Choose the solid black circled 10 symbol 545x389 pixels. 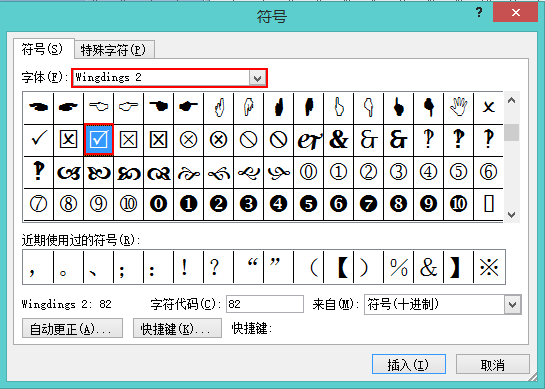tap(458, 204)
